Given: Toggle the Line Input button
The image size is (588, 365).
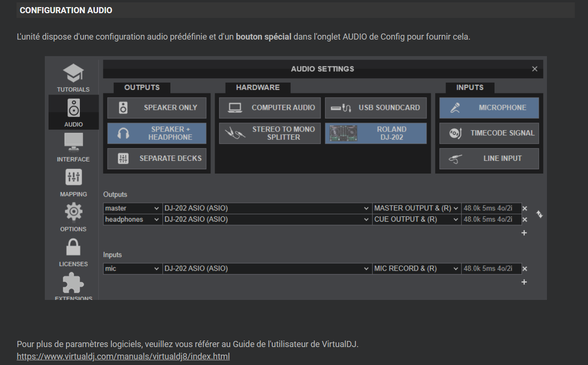Looking at the screenshot, I should click(x=489, y=158).
